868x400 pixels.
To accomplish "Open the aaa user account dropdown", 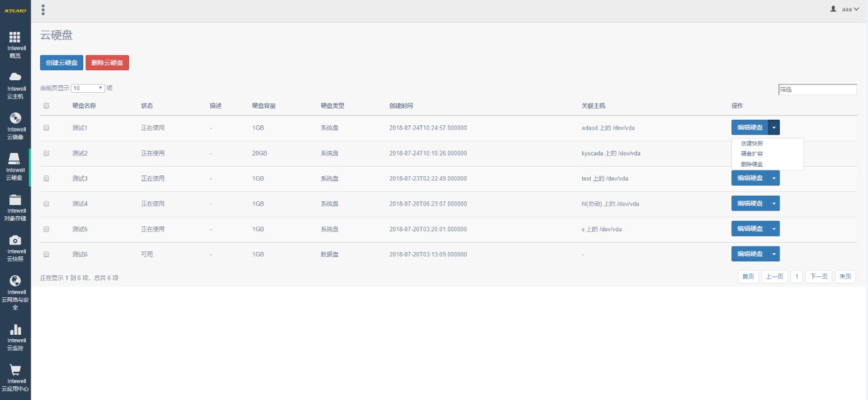I will click(845, 9).
